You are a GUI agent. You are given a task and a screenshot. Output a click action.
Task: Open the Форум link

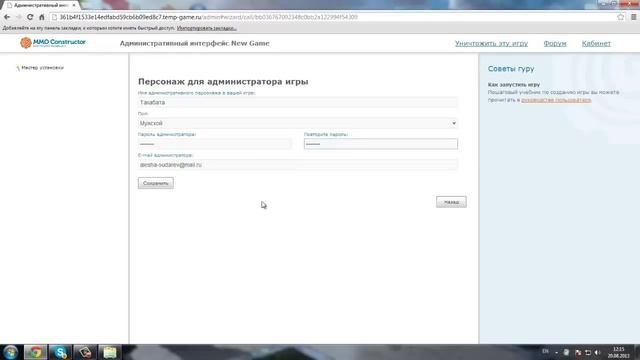(x=555, y=43)
